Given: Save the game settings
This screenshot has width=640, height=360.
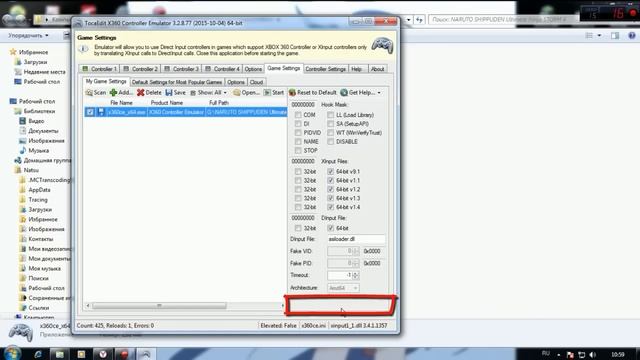Looking at the screenshot, I should tap(176, 93).
